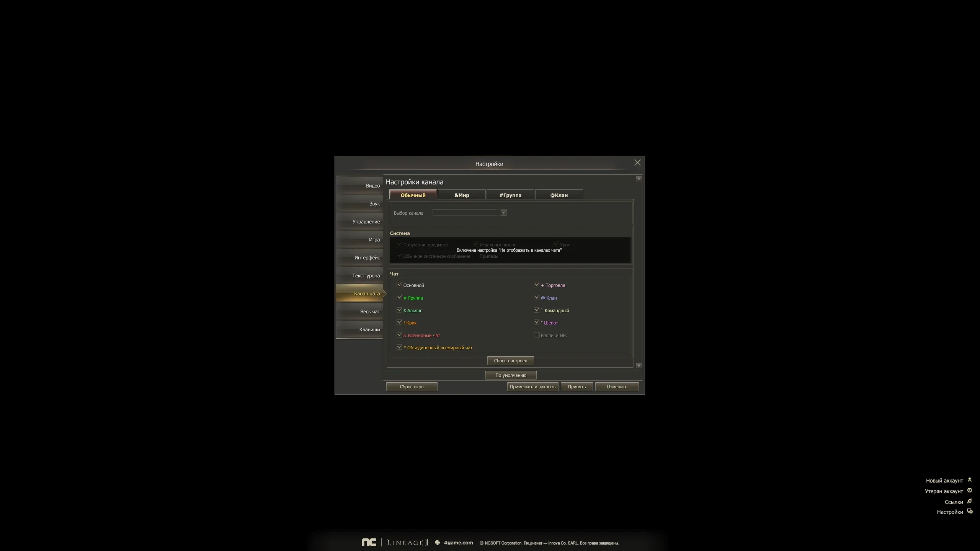Open the Выбор канала dropdown

tap(470, 213)
